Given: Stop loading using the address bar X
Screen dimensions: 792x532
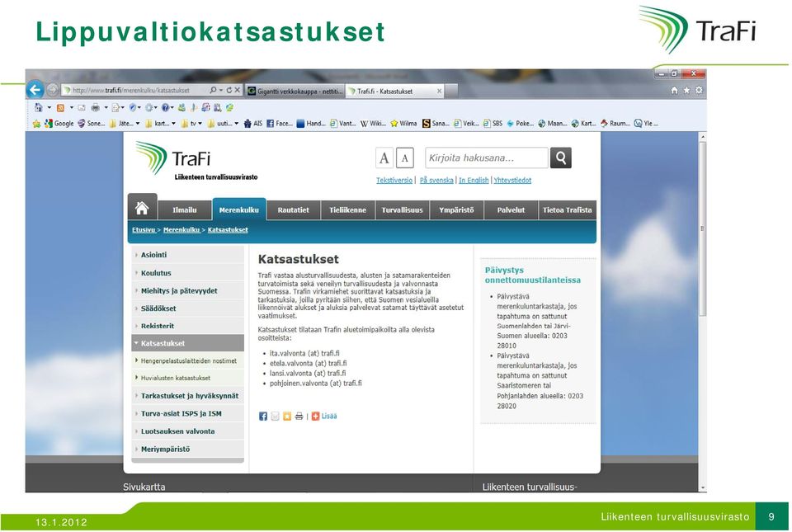Looking at the screenshot, I should click(x=237, y=90).
